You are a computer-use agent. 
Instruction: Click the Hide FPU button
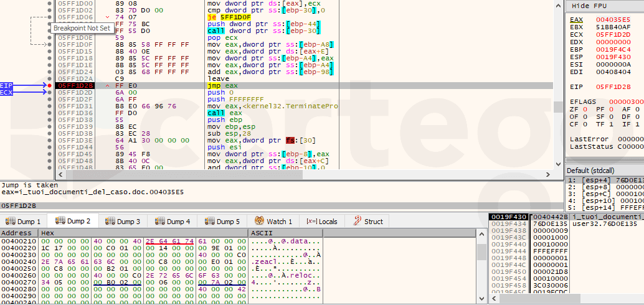tap(589, 6)
